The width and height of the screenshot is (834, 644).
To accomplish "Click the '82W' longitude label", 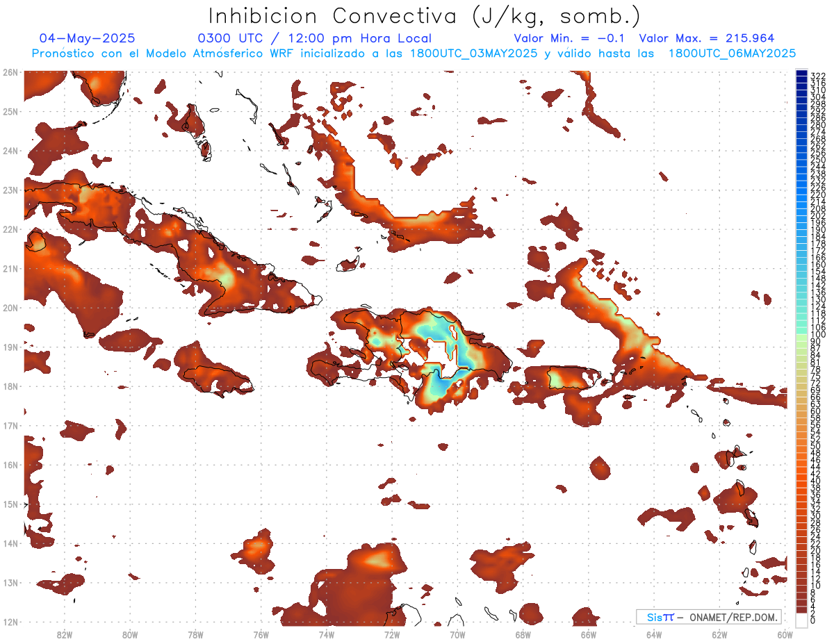I will coord(65,634).
